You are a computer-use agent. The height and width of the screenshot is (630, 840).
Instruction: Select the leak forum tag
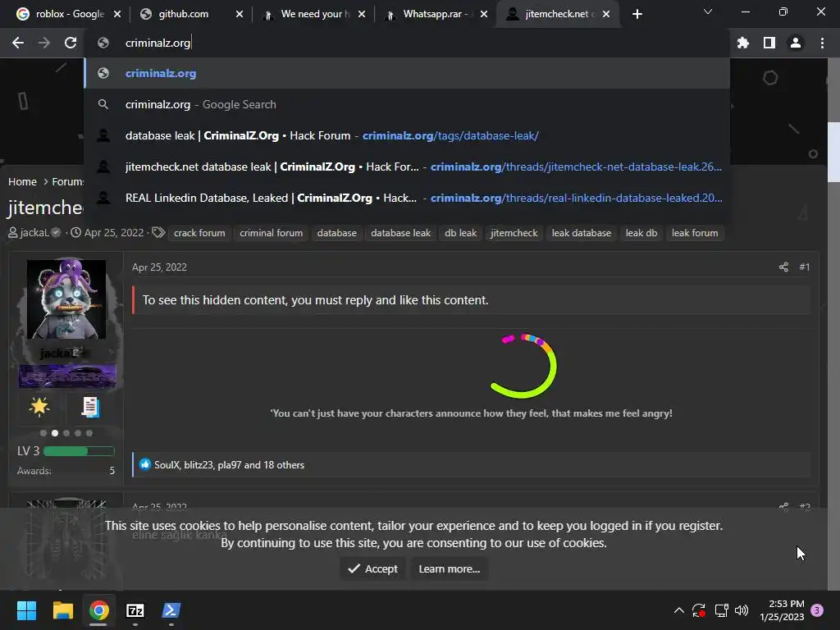point(695,233)
